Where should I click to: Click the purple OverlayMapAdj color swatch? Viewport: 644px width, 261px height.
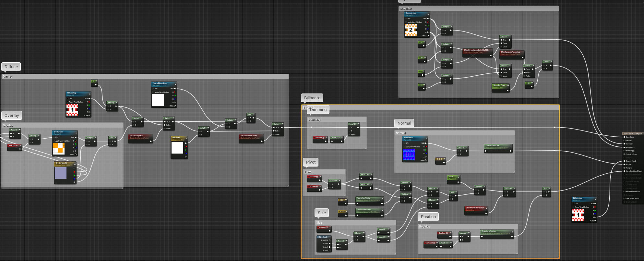61,173
